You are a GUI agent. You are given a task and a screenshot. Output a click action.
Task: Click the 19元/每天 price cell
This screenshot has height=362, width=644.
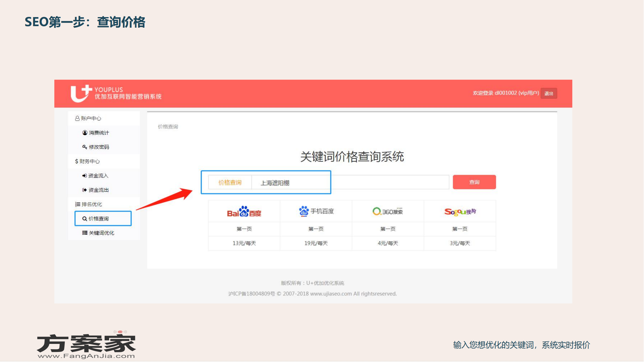point(316,243)
